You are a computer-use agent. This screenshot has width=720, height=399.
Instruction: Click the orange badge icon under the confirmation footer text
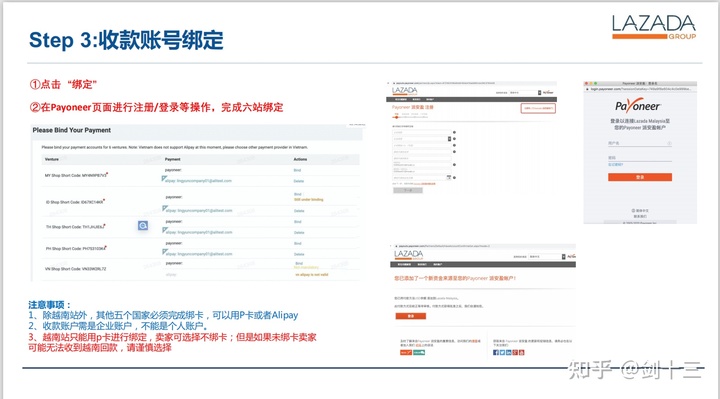coord(405,353)
